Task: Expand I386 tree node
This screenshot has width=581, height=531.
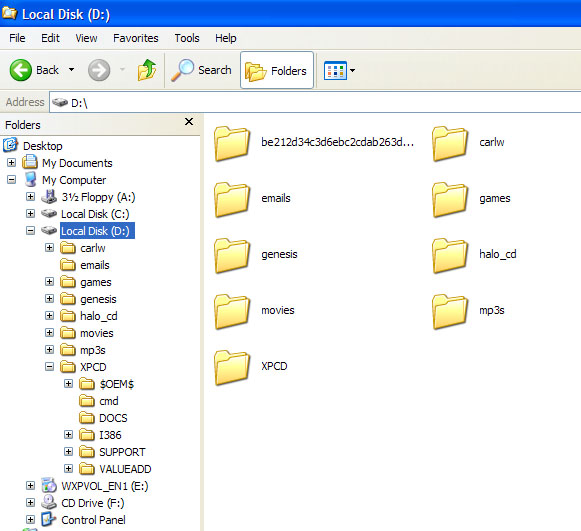Action: point(68,435)
